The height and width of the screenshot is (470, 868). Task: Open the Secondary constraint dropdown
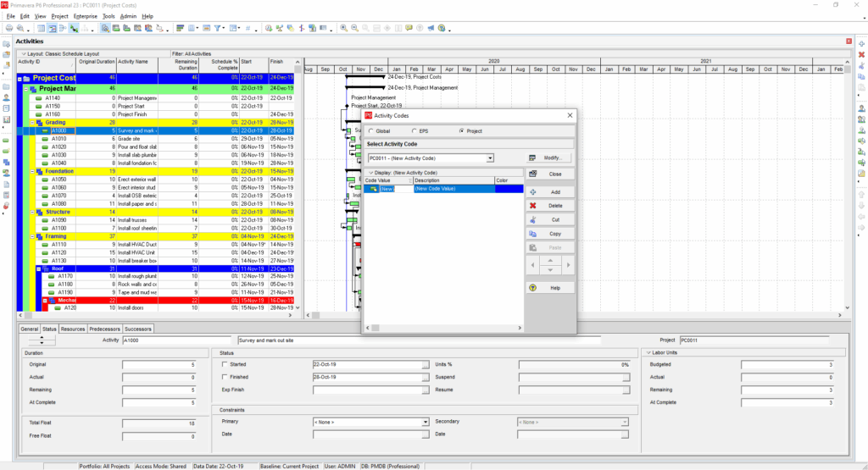pos(625,422)
